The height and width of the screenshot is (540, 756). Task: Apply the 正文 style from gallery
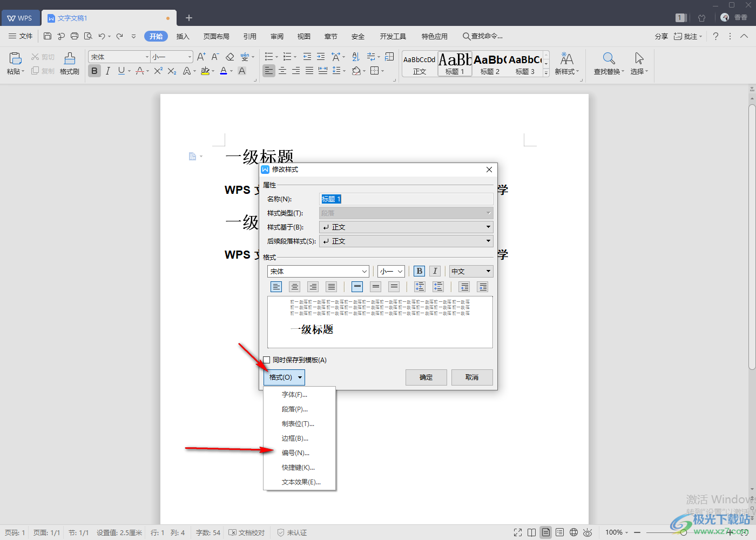tap(420, 64)
